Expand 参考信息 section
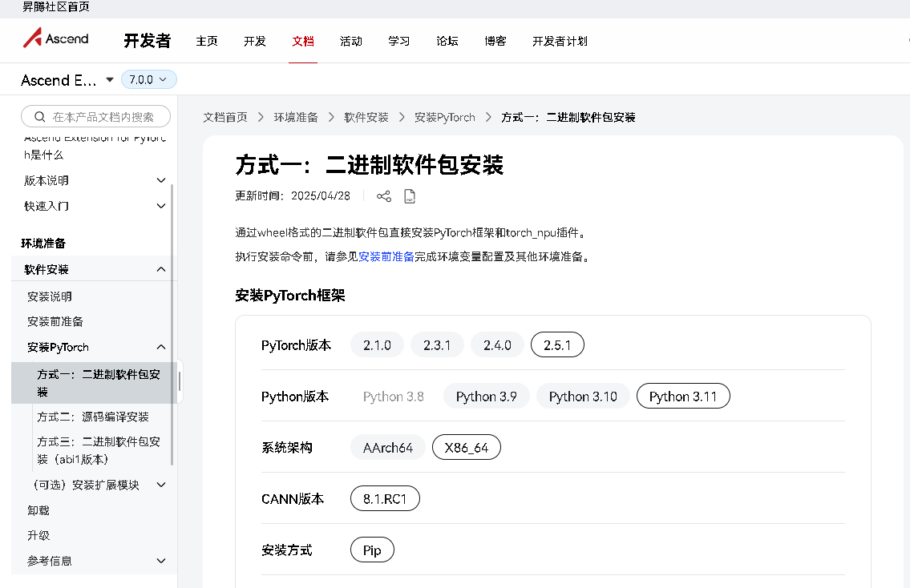The height and width of the screenshot is (588, 910). (x=161, y=561)
